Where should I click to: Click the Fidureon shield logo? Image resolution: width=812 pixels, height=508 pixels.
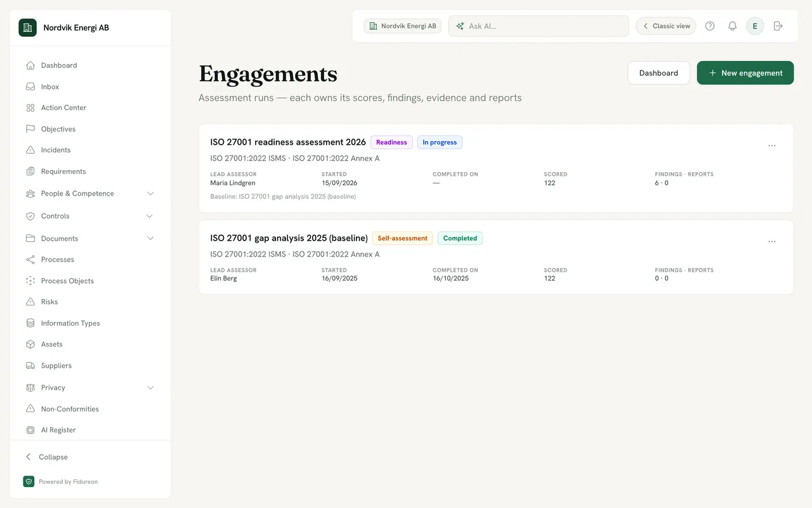tap(29, 481)
